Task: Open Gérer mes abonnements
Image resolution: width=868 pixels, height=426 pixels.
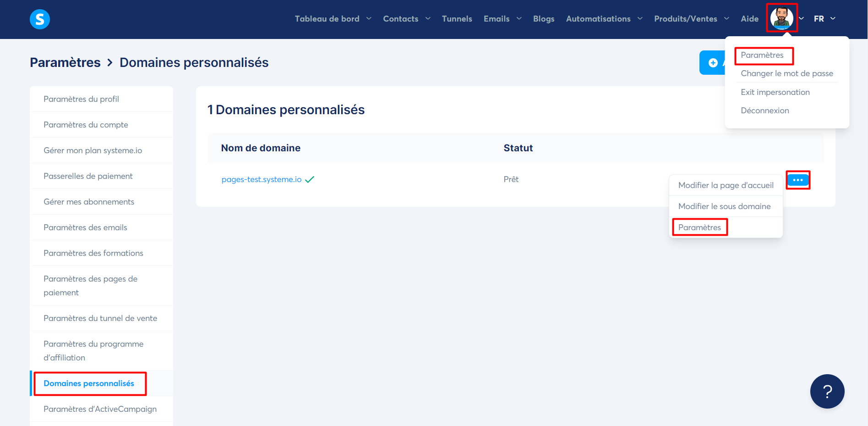Action: pos(101,202)
